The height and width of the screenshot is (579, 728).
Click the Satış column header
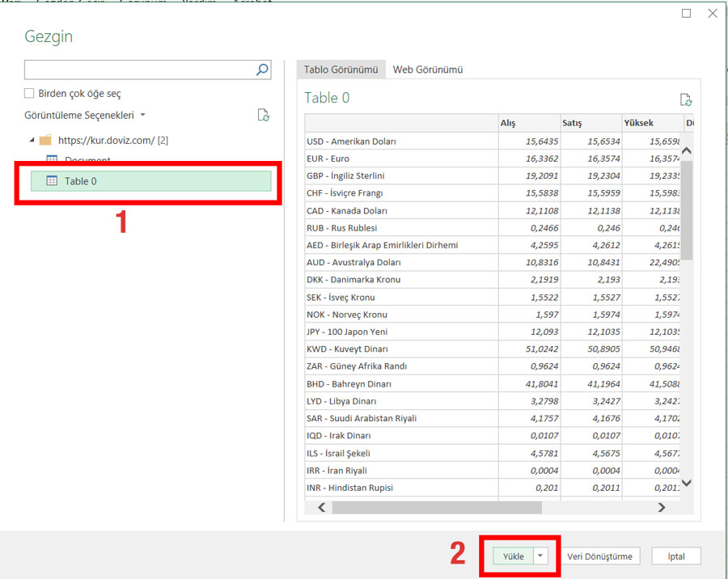[x=590, y=123]
